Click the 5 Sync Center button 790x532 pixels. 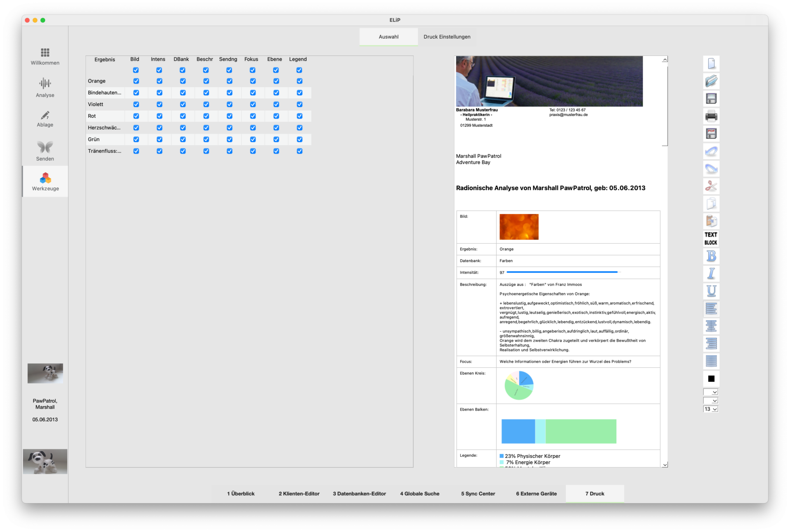[478, 494]
